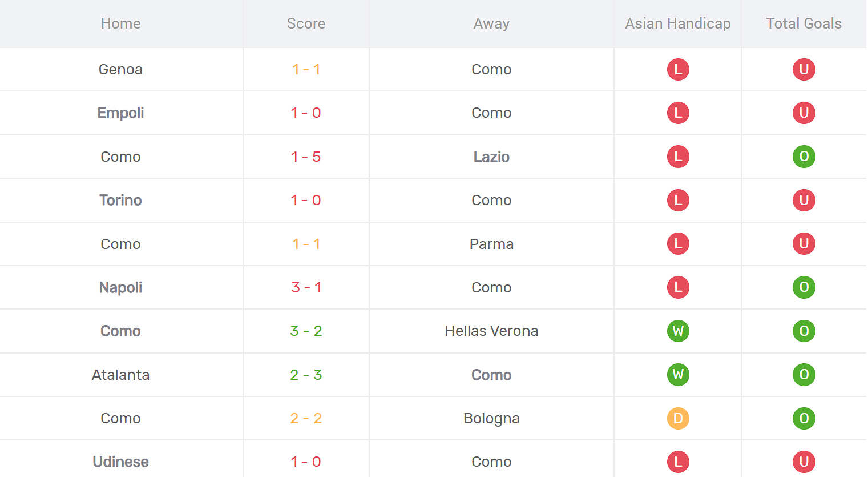Click the orange D badge in Bologna row
This screenshot has width=868, height=477.
point(678,419)
